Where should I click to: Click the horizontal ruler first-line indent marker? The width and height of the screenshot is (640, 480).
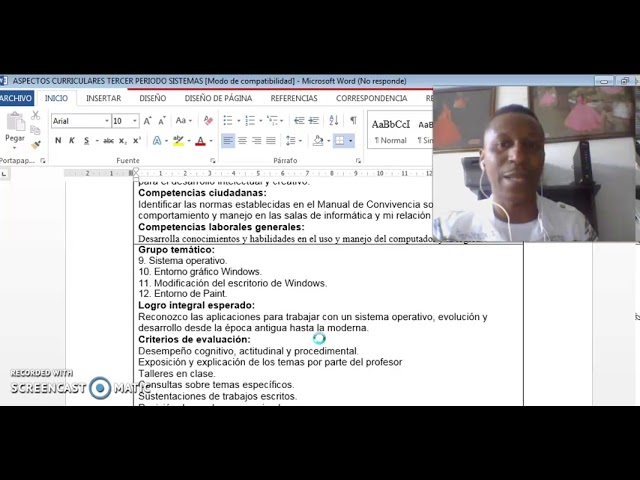[136, 171]
